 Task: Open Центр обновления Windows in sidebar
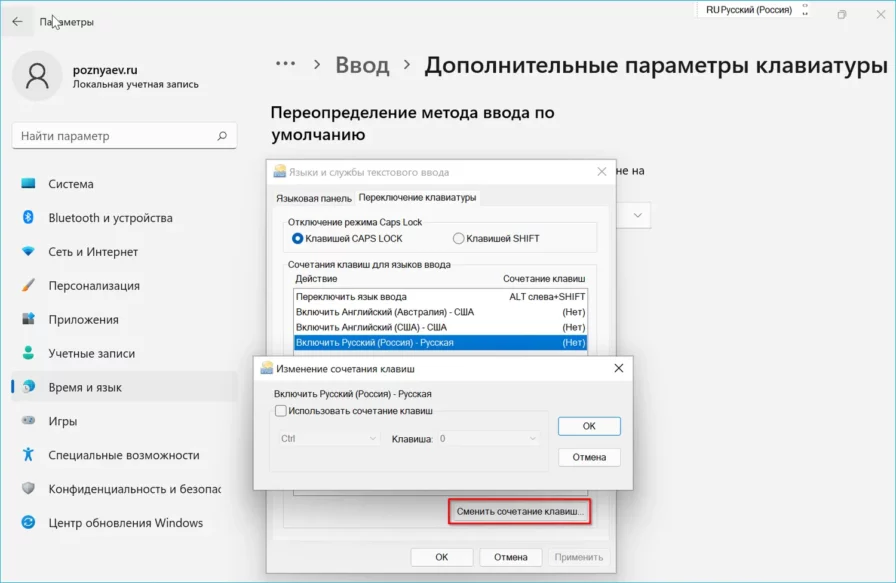click(125, 522)
